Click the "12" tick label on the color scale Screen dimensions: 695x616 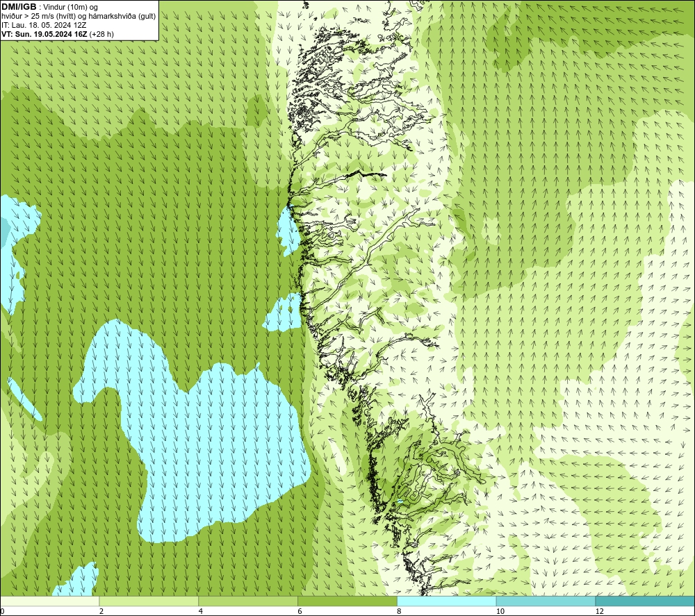coord(599,611)
